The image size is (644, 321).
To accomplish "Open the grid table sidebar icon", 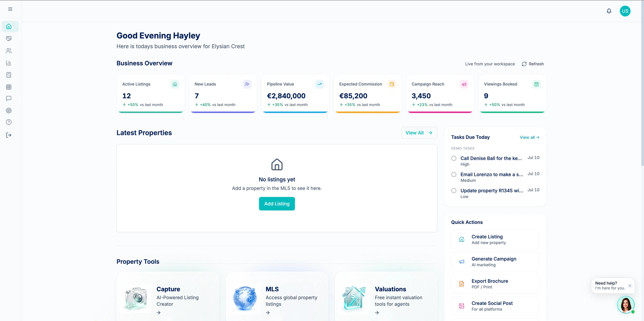I will [9, 87].
